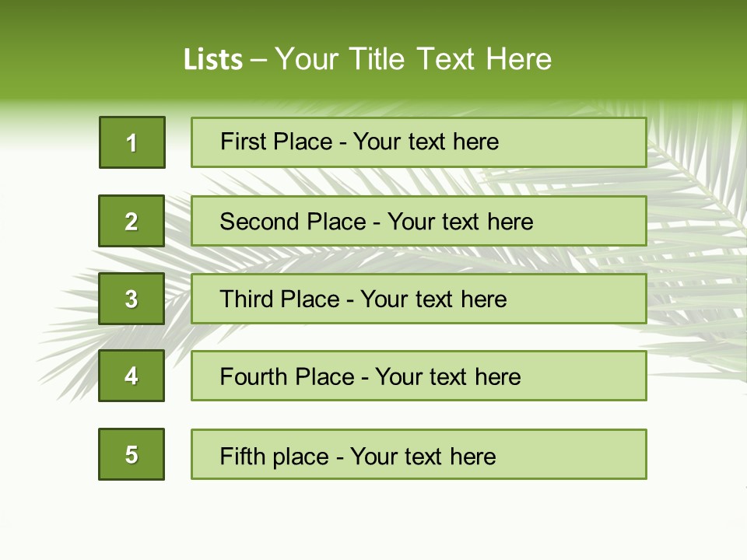Image resolution: width=747 pixels, height=560 pixels.
Task: Click the word 'Fifth' in the bottom bar
Action: [241, 456]
